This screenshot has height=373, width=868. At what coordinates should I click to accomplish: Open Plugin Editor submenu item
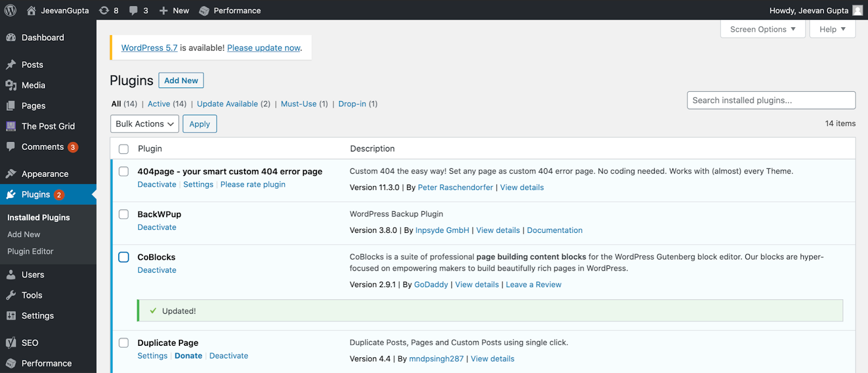30,251
